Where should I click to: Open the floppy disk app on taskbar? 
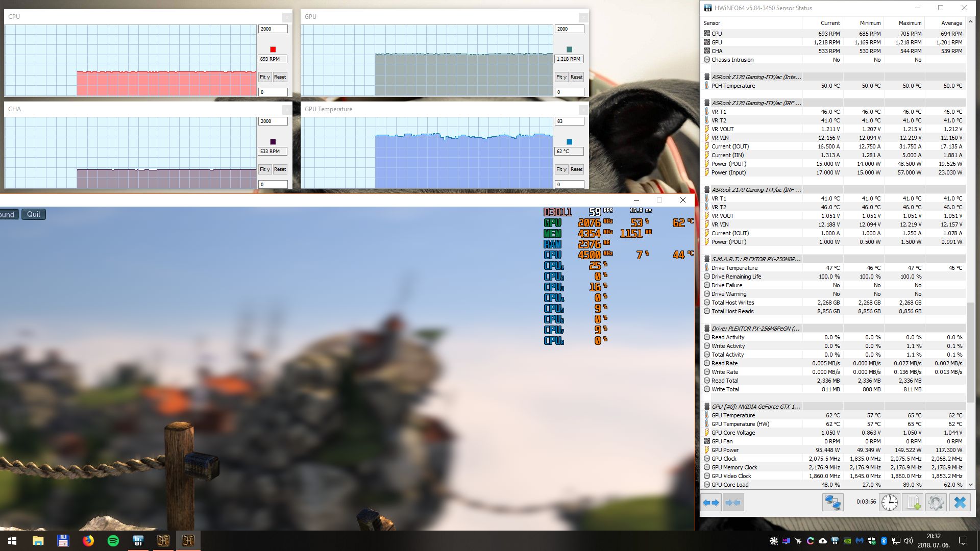click(63, 541)
